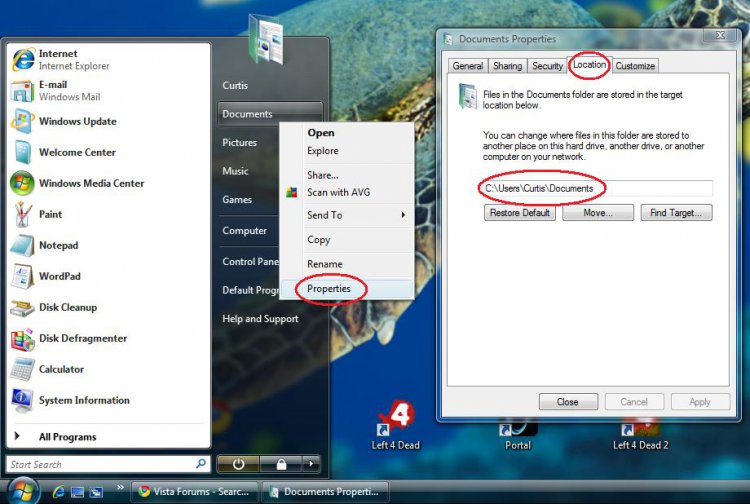Open Notepad icon
750x504 pixels.
point(22,245)
